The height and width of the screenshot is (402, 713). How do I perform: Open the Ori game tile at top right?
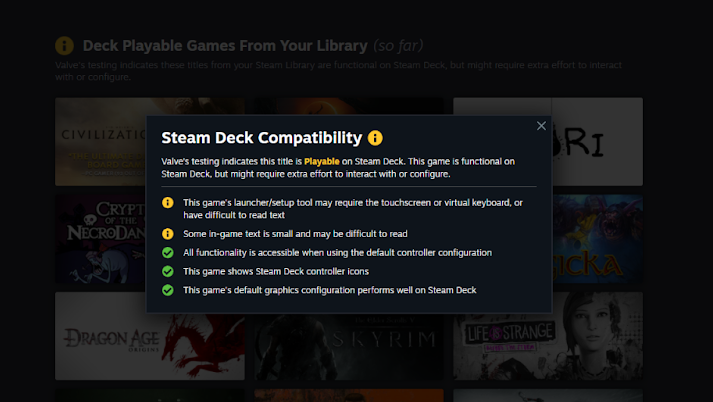coord(598,141)
